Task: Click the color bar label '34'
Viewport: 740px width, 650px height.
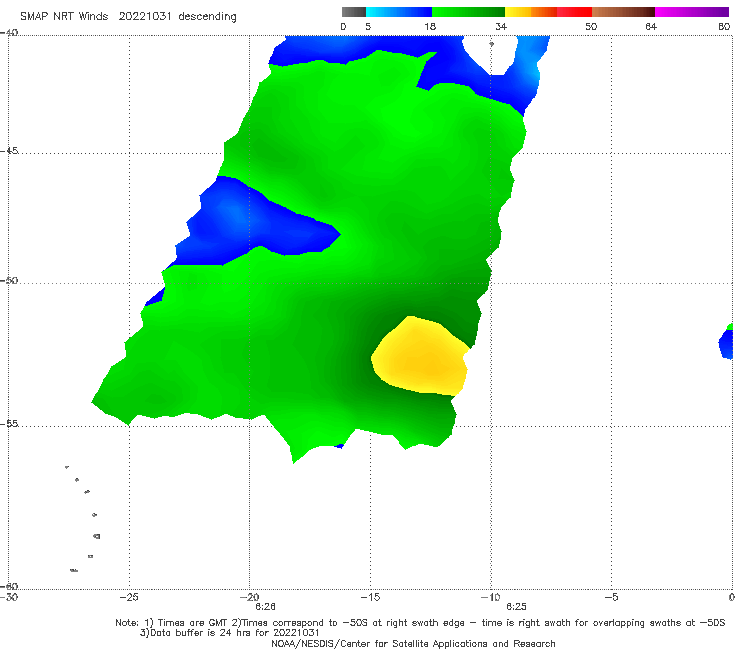Action: click(501, 27)
